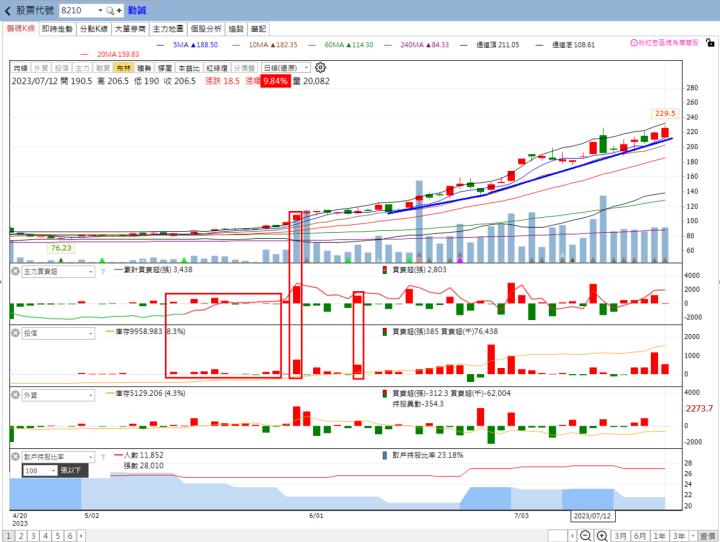Toggle the lock icon at top right
The width and height of the screenshot is (720, 542).
point(710,43)
